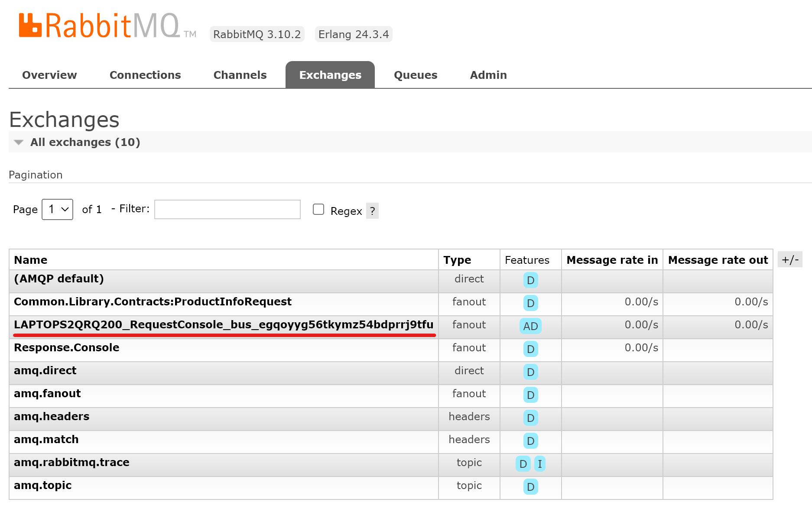812x512 pixels.
Task: Click the internal badge on amq.rabbitmq.trace
Action: [540, 464]
